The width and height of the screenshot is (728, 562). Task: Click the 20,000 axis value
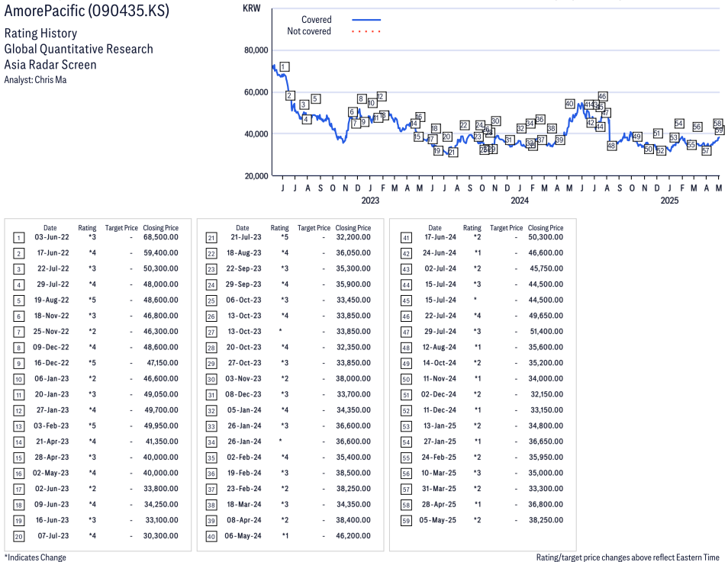(256, 176)
